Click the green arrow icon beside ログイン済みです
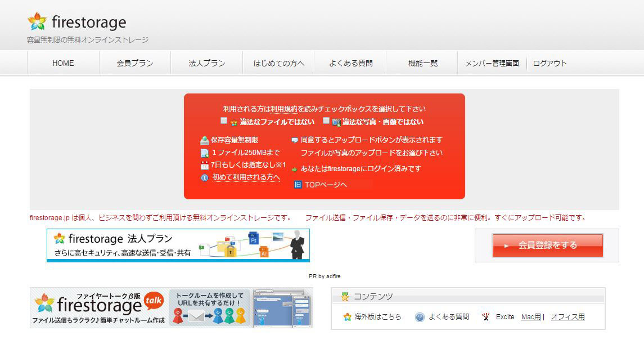Image resolution: width=644 pixels, height=344 pixels. pos(295,169)
